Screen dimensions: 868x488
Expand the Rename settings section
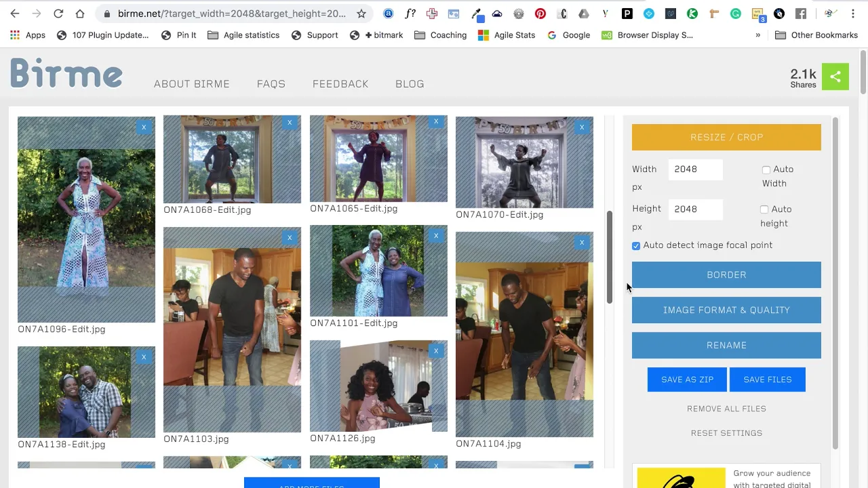pyautogui.click(x=726, y=345)
